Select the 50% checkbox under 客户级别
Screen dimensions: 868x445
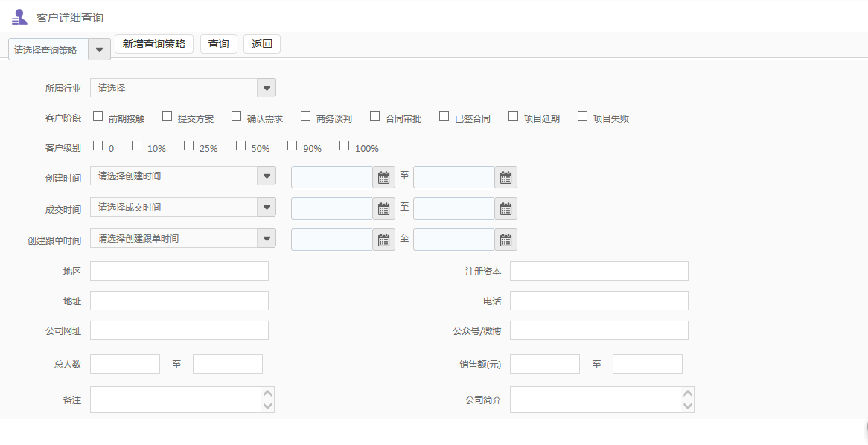click(240, 145)
